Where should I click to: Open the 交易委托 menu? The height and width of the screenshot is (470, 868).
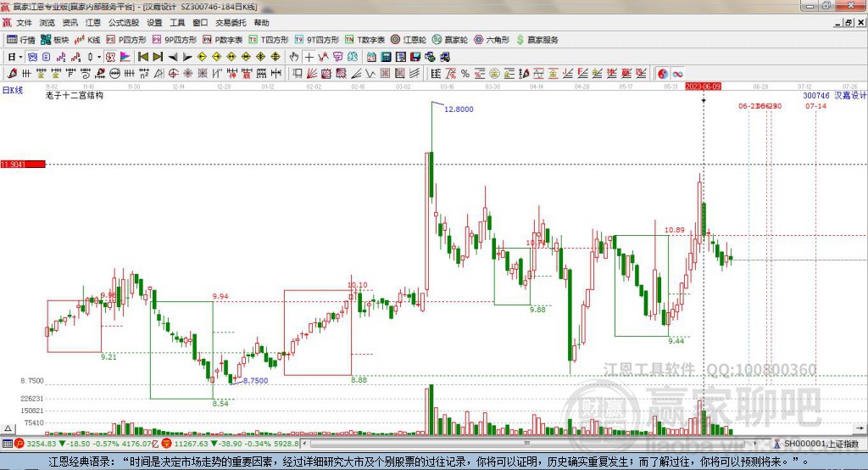[x=231, y=23]
